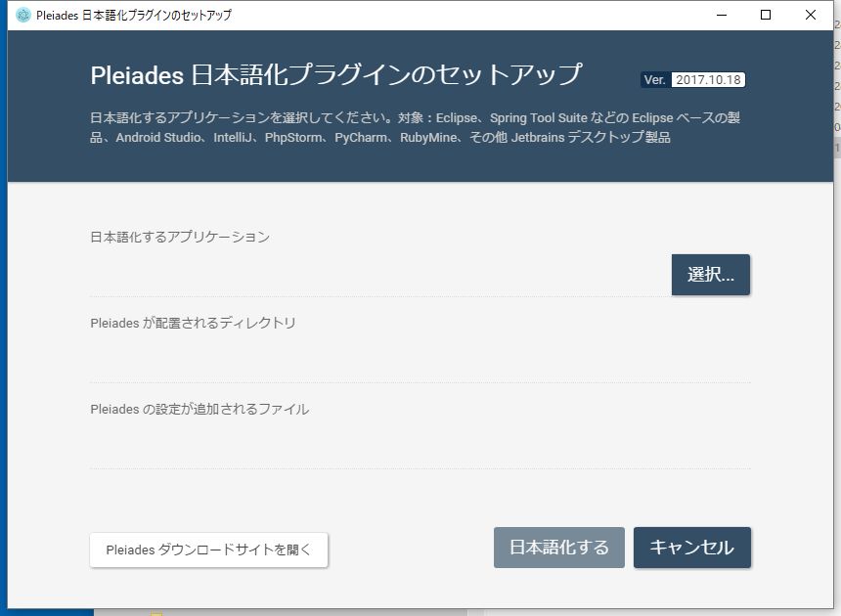Click the Ver. badge label
The width and height of the screenshot is (841, 616).
(655, 80)
